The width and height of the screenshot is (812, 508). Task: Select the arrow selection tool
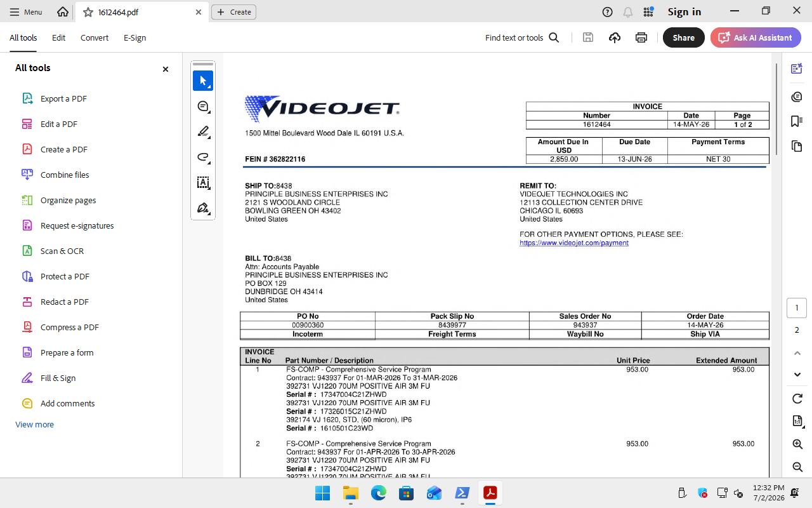[x=203, y=81]
